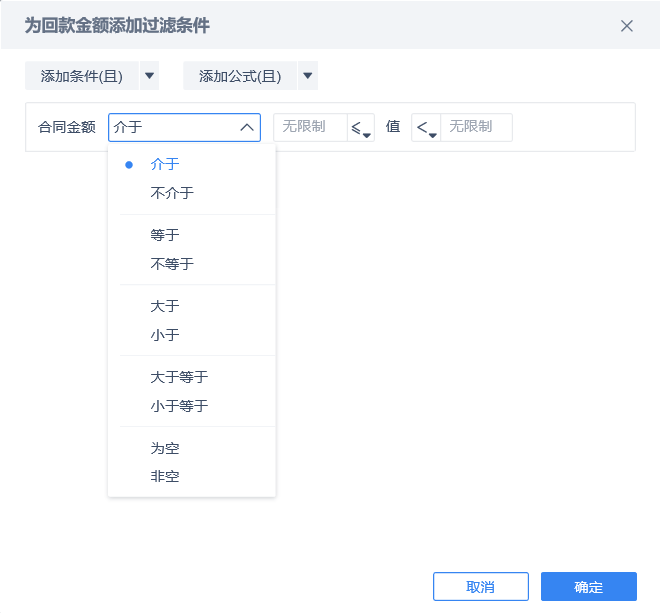This screenshot has width=660, height=613.
Task: Choose the 小于 option
Action: click(x=165, y=335)
